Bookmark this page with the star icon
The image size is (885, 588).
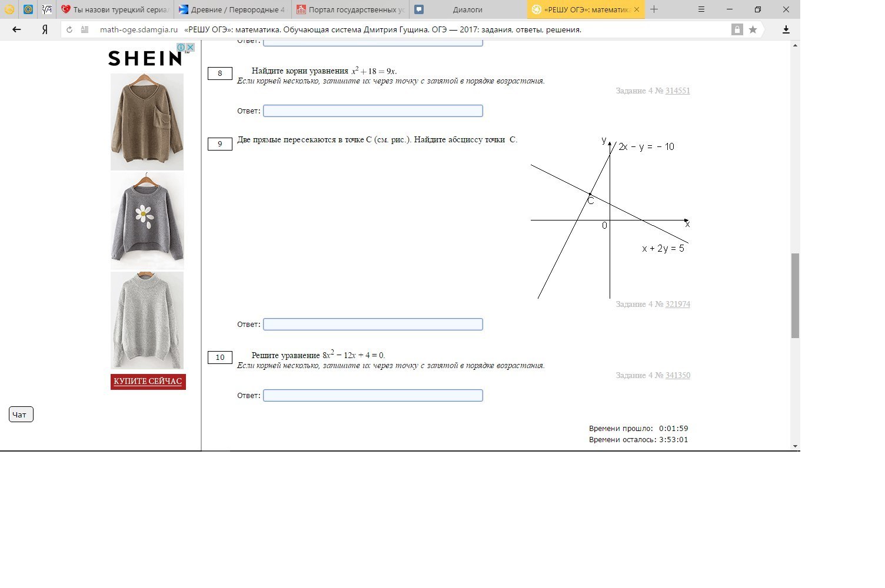(x=753, y=29)
